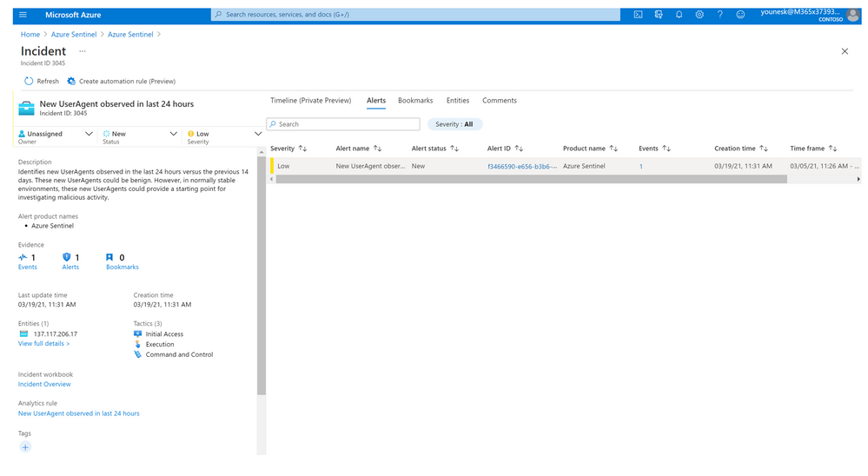Open the Bookmarks tab
This screenshot has height=476, width=868.
pyautogui.click(x=415, y=101)
